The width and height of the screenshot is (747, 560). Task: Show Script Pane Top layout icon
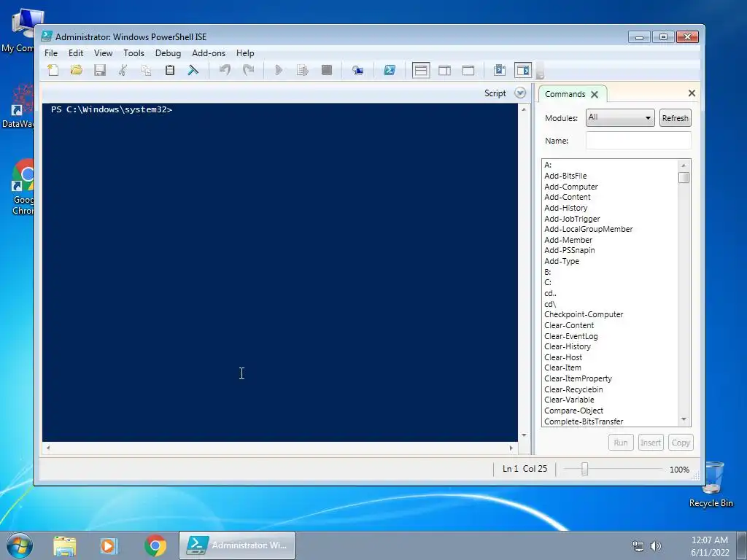[x=421, y=71]
